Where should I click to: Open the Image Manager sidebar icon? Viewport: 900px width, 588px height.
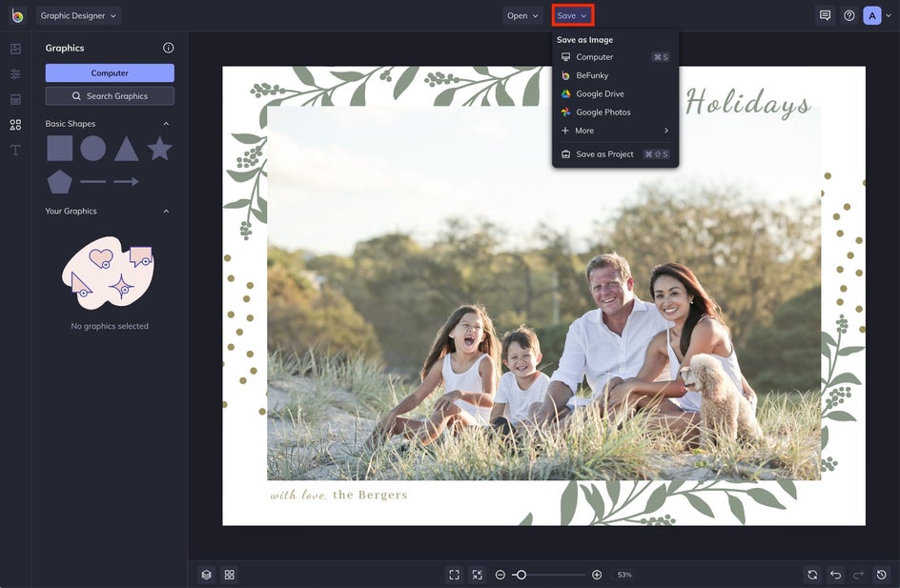coord(15,49)
